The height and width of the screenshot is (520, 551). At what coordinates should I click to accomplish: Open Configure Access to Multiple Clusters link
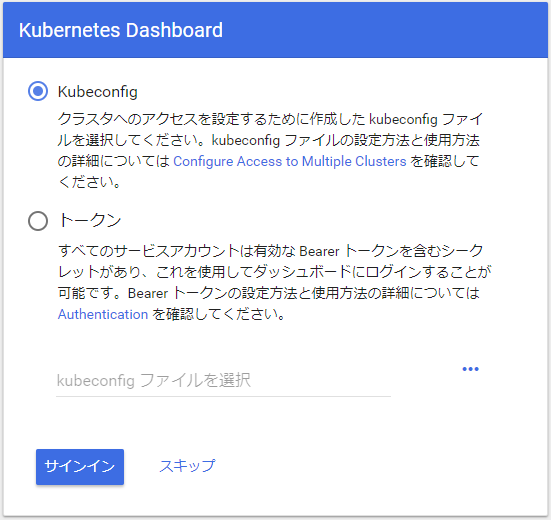point(290,161)
